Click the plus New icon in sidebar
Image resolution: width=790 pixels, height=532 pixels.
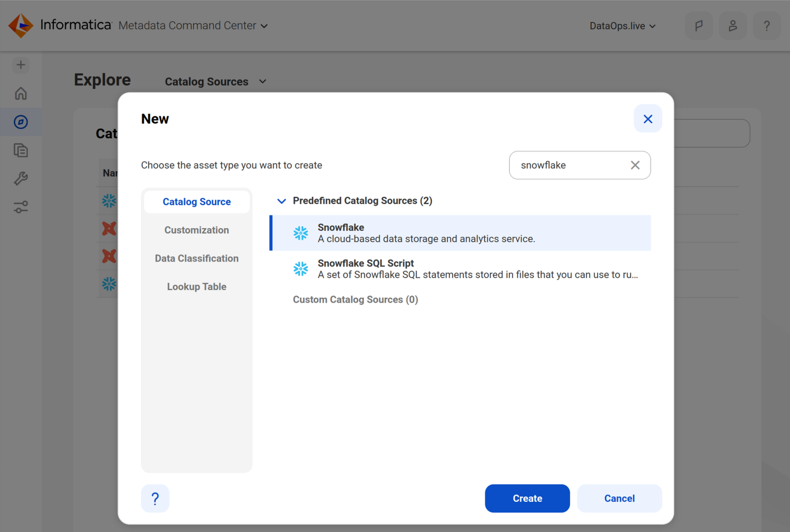tap(21, 65)
